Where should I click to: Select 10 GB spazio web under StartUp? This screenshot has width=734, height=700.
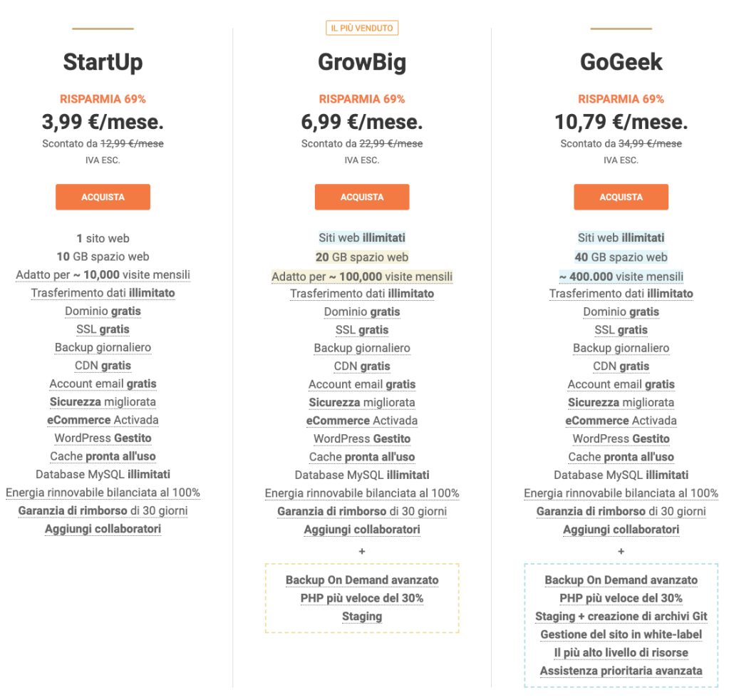(103, 257)
